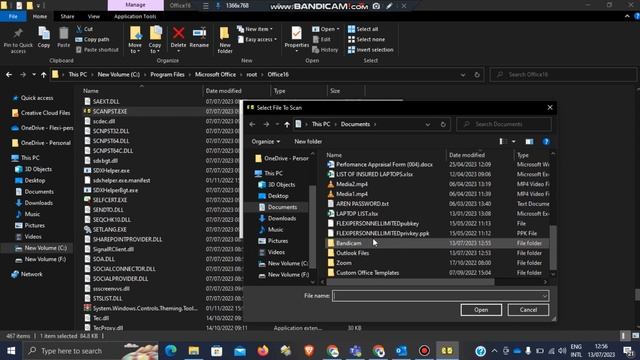Open the Windows Start menu
This screenshot has height=360, width=640.
(11, 351)
